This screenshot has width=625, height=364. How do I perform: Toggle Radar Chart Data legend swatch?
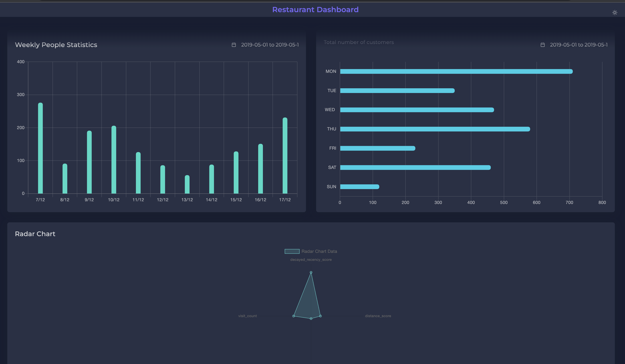pos(292,251)
